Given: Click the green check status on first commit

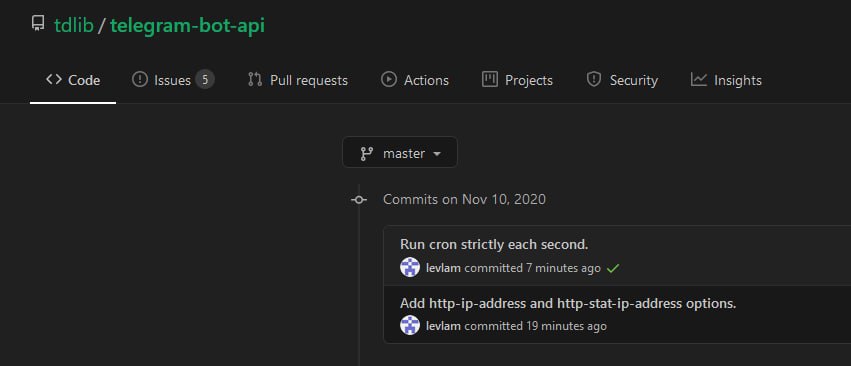Looking at the screenshot, I should click(x=613, y=268).
